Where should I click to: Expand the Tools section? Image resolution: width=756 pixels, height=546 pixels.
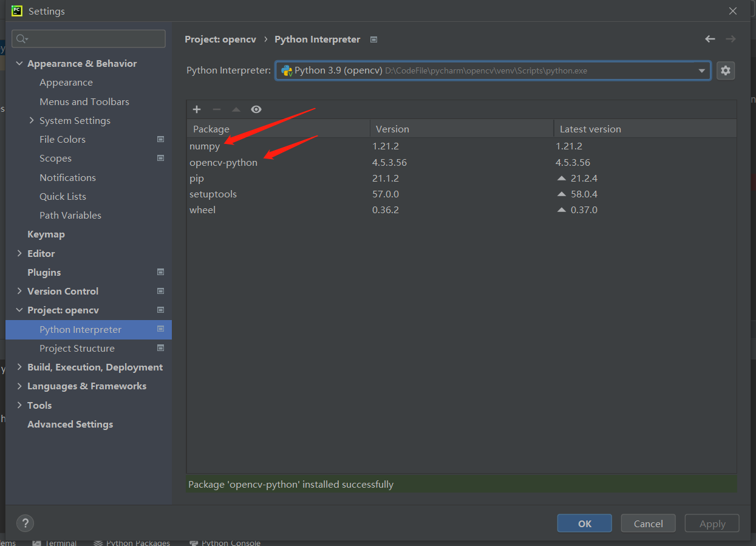coord(19,405)
